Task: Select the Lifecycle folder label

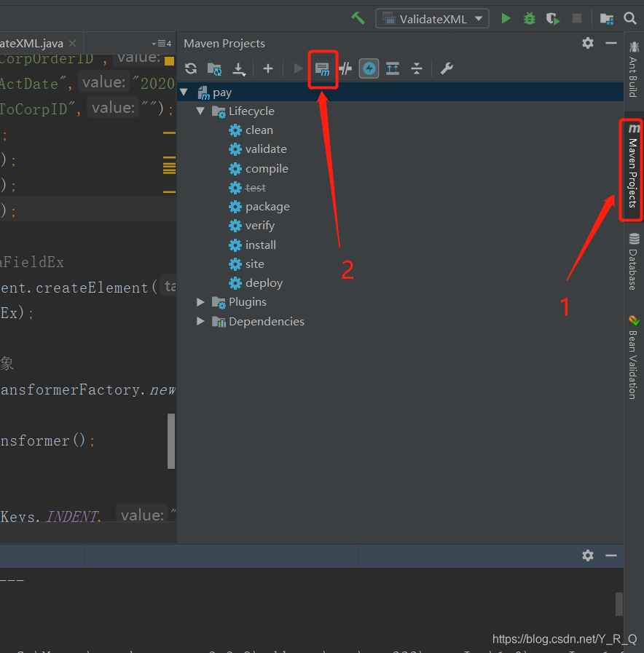Action: pos(251,111)
